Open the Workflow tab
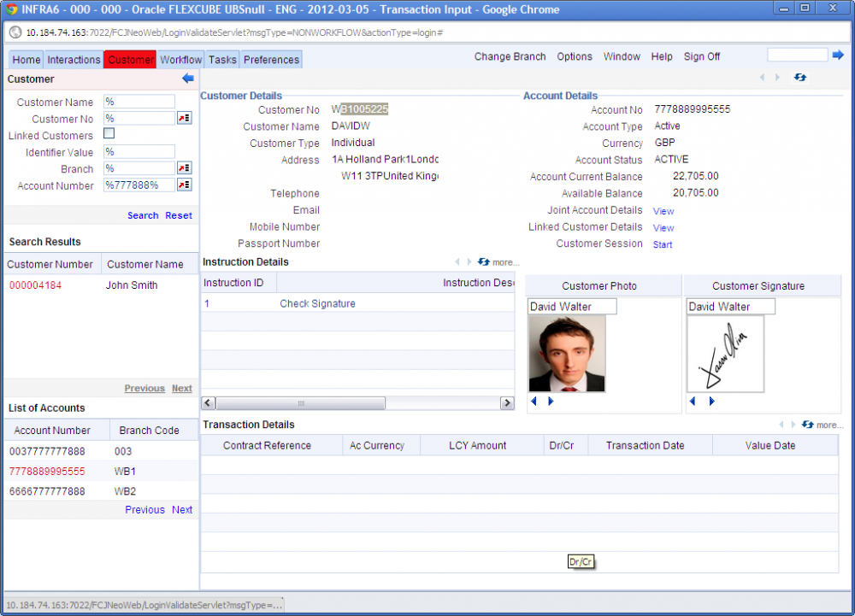 pyautogui.click(x=181, y=59)
